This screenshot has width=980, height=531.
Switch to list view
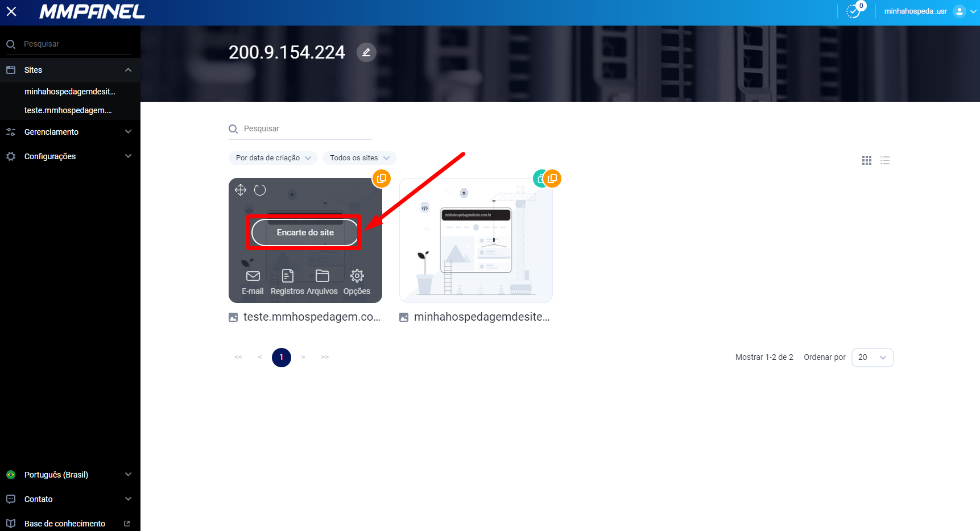click(x=885, y=160)
